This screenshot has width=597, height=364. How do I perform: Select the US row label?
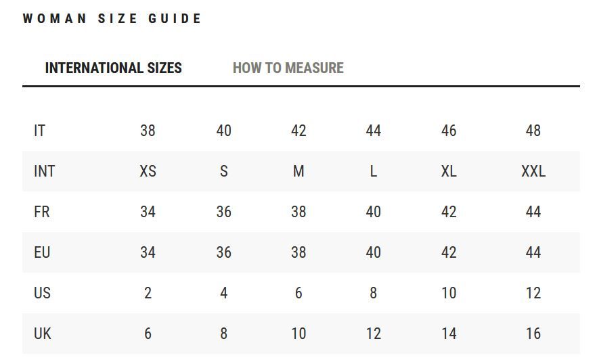42,293
